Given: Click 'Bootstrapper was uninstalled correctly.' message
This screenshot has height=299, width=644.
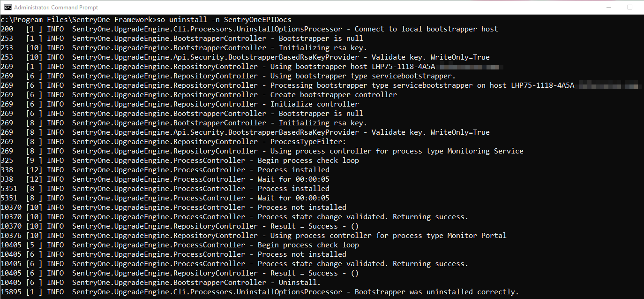Looking at the screenshot, I should point(436,292).
